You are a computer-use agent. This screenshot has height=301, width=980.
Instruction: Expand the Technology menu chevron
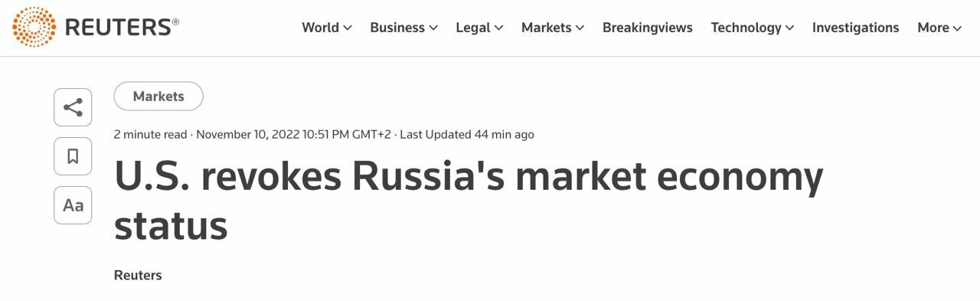(789, 28)
